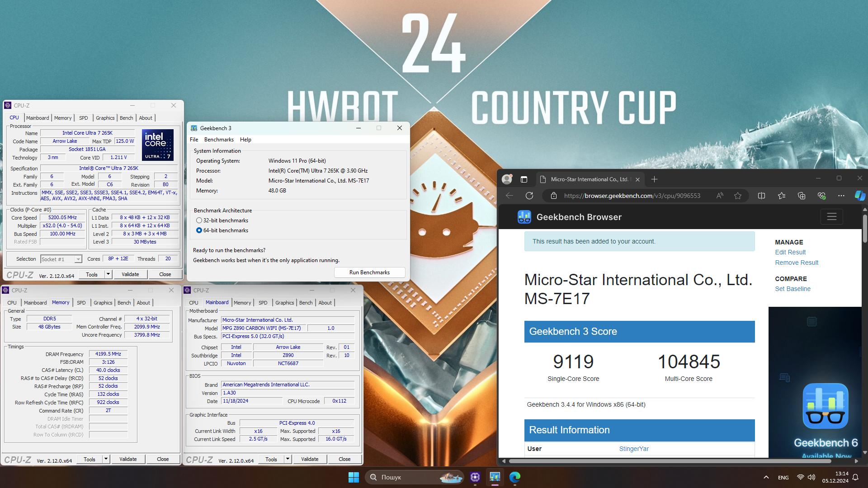
Task: Click the CPU-Z taskbar icon
Action: coord(475,477)
